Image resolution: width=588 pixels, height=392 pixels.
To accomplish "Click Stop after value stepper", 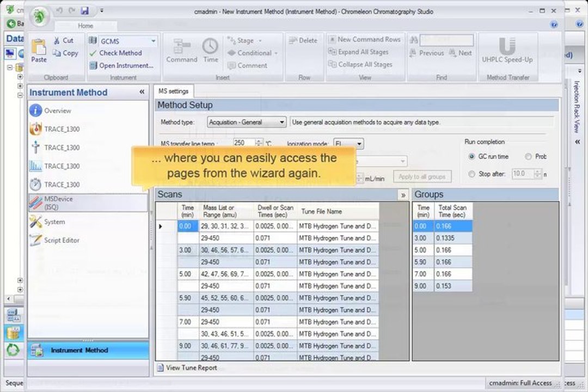I will click(x=538, y=174).
